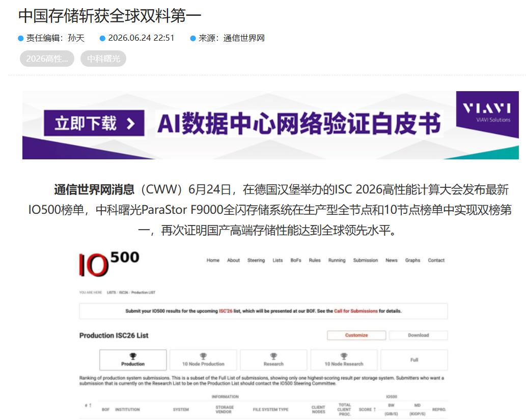Viewport: 526px width, 420px height.
Task: Click the REPRO. column header
Action: 439,410
